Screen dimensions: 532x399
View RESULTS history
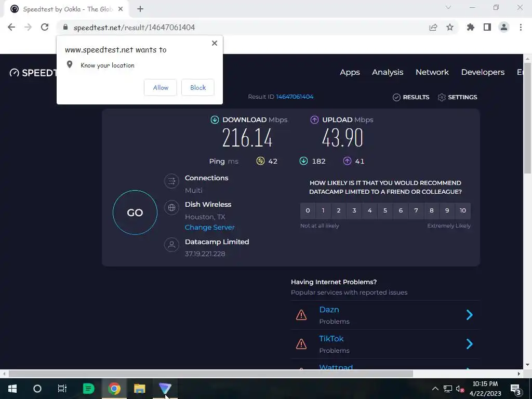[x=411, y=97]
